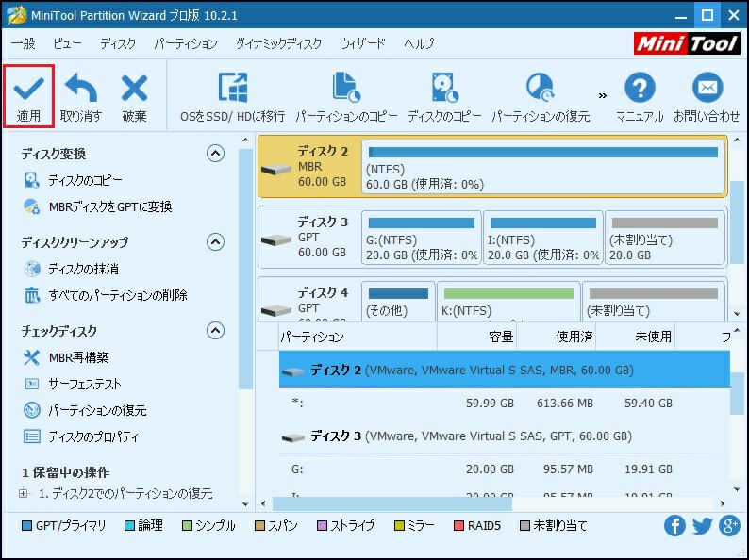Show more toolbar items via » chevron
Screen dimensions: 749x560
[x=603, y=95]
